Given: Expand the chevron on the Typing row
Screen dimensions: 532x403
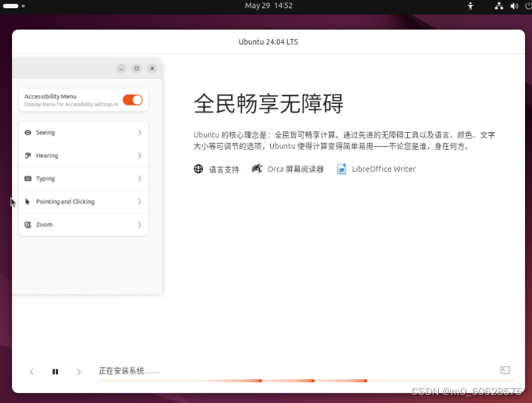Looking at the screenshot, I should [x=139, y=179].
